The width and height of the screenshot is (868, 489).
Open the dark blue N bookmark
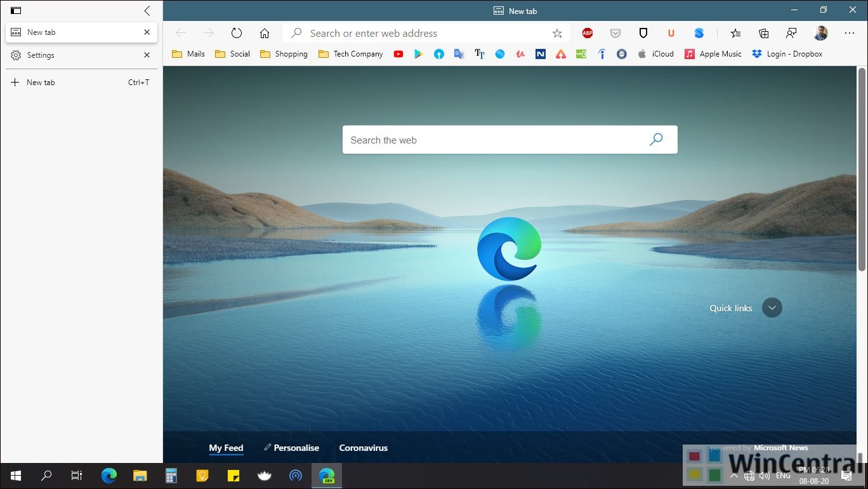pos(541,54)
